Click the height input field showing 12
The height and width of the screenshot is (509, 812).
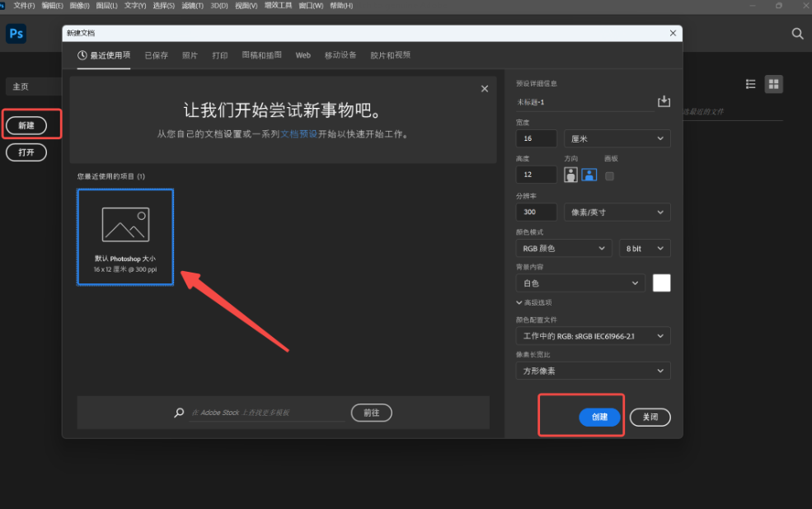536,175
